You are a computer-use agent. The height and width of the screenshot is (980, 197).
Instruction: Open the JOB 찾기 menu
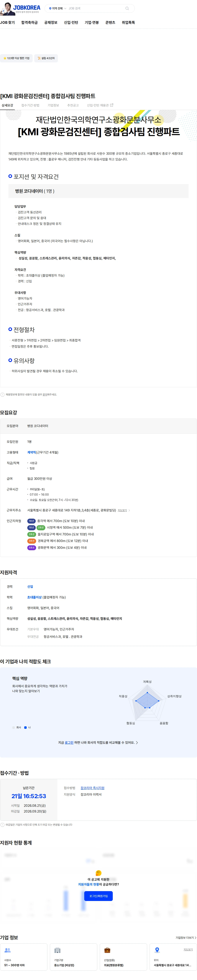pyautogui.click(x=7, y=22)
